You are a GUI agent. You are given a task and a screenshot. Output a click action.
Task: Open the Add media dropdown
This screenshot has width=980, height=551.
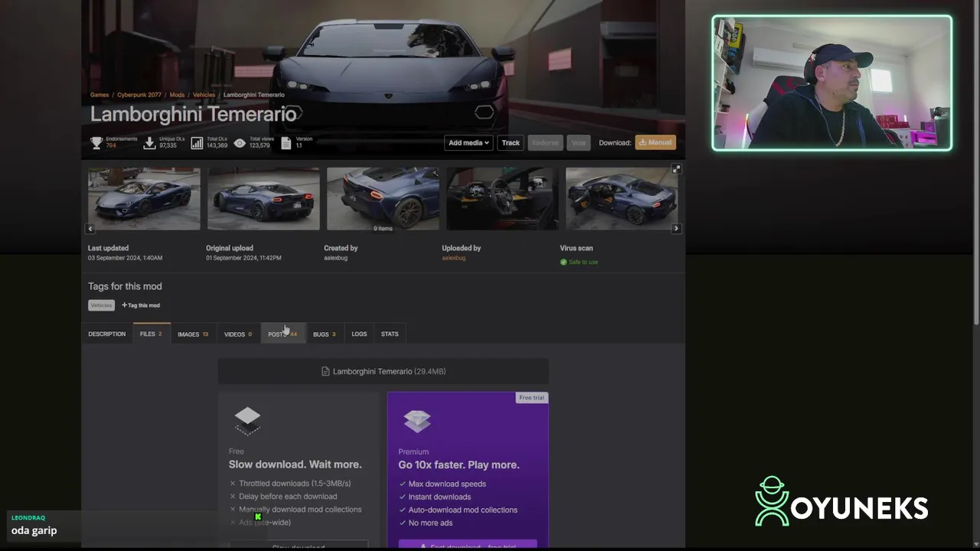[469, 142]
